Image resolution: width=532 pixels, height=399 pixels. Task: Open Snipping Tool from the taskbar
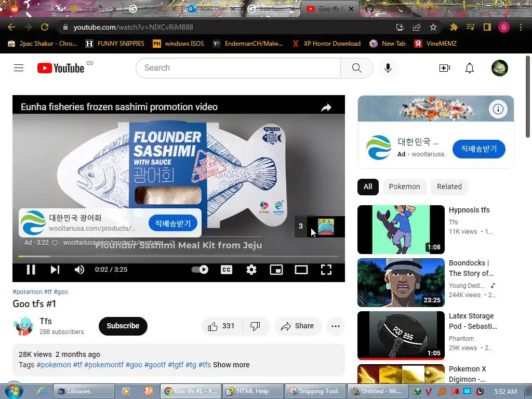pos(314,391)
